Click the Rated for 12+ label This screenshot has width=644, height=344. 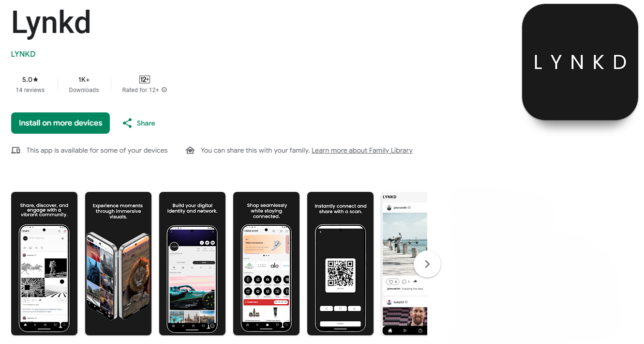point(141,90)
